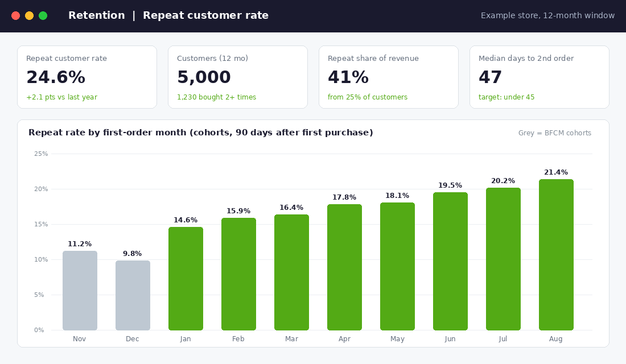Viewport: 626px width, 364px height.
Task: Click the green Jun cohort bar
Action: (x=450, y=261)
